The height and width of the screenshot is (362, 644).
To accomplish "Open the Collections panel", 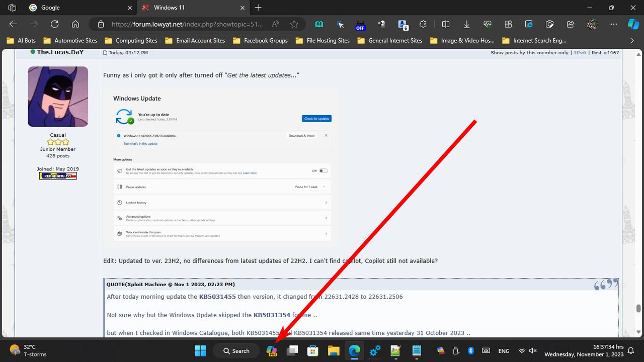I will tap(508, 24).
